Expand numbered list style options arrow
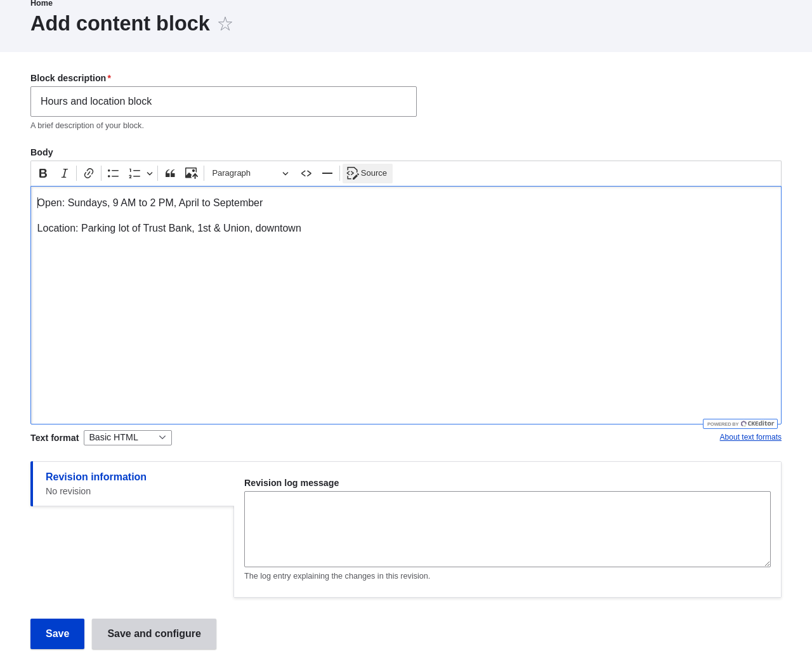The image size is (812, 651). [x=150, y=173]
